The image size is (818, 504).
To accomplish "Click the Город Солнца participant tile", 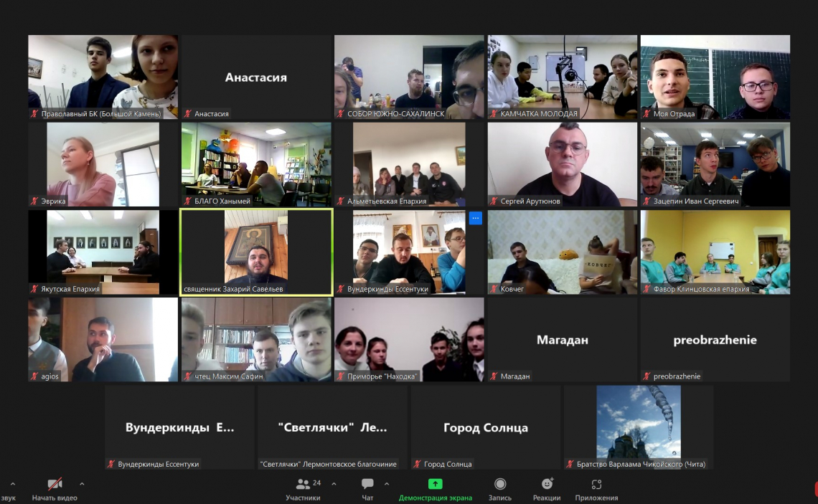I will tap(485, 427).
